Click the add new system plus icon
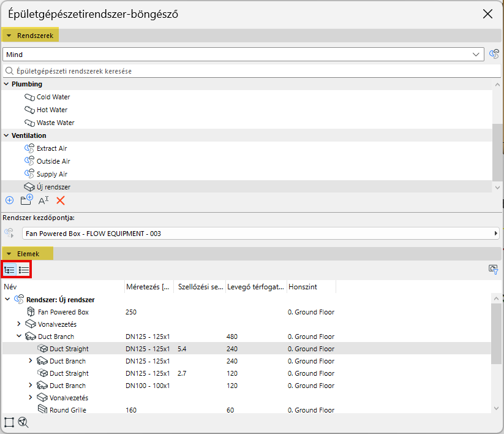504x434 pixels. click(x=9, y=200)
